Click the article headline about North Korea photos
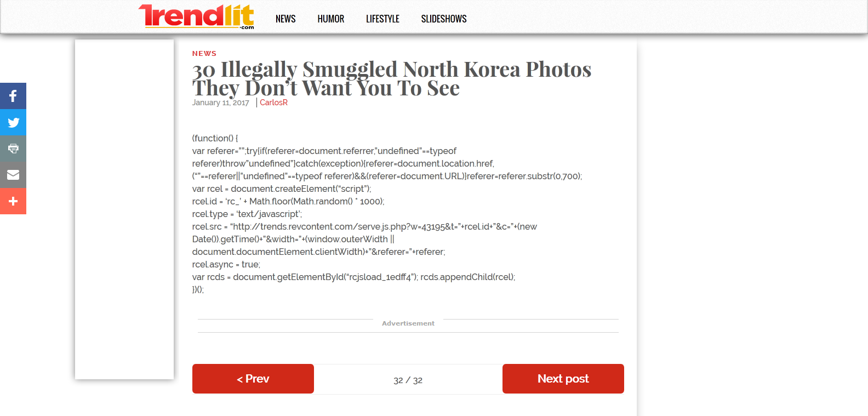Screen dimensions: 868x416 (392, 78)
